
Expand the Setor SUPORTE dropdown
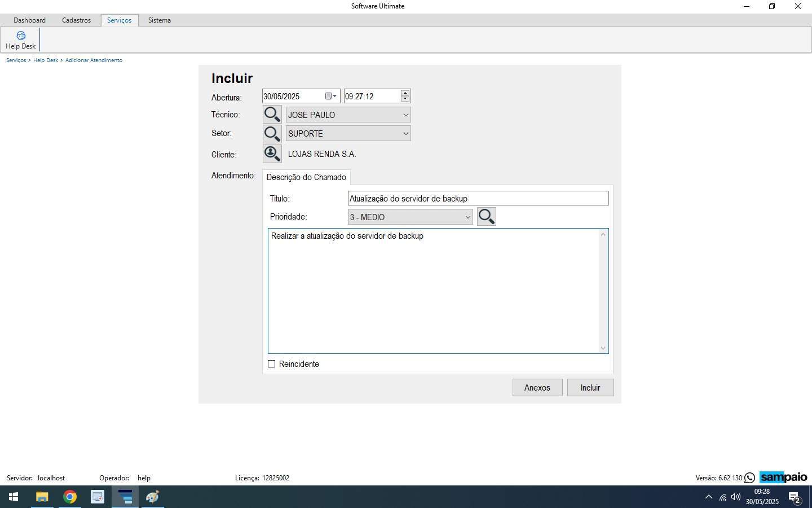coord(405,134)
